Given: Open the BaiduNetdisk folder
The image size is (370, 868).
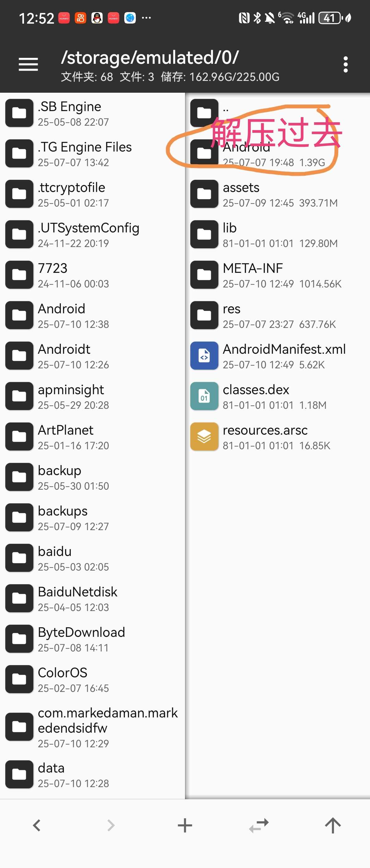Looking at the screenshot, I should click(x=93, y=598).
